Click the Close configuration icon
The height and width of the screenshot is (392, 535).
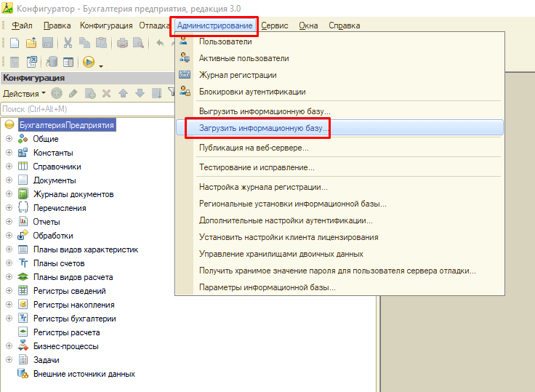click(31, 62)
